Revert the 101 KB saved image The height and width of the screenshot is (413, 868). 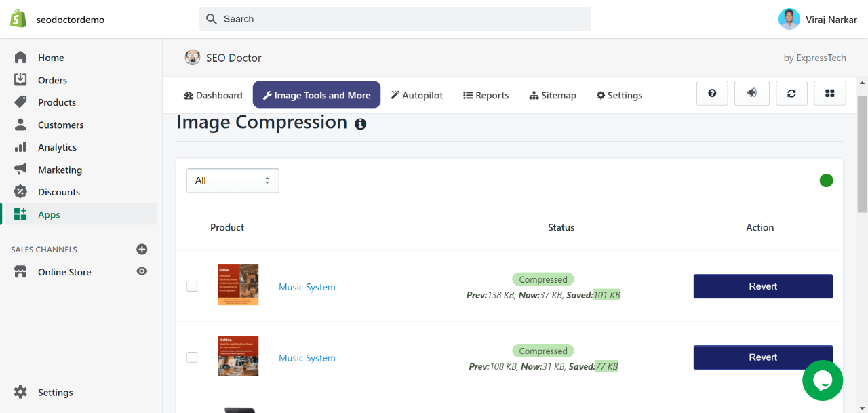pyautogui.click(x=763, y=286)
